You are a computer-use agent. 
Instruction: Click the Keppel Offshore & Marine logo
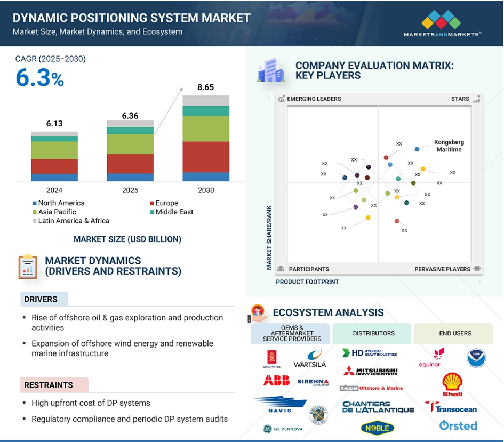tap(371, 388)
